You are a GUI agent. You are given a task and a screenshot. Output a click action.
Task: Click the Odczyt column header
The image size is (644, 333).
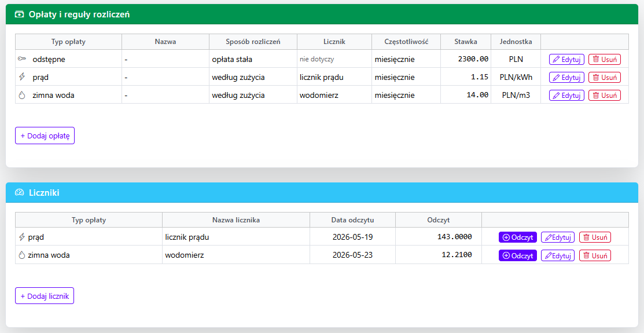[438, 220]
